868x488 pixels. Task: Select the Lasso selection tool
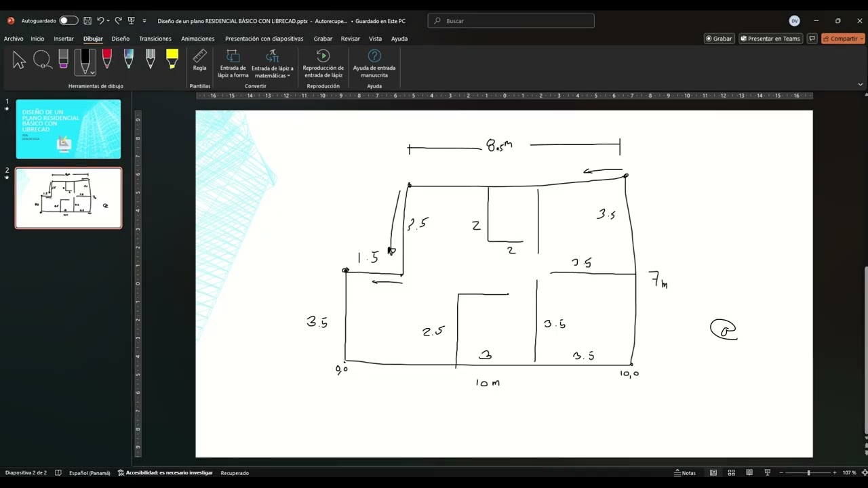coord(42,60)
